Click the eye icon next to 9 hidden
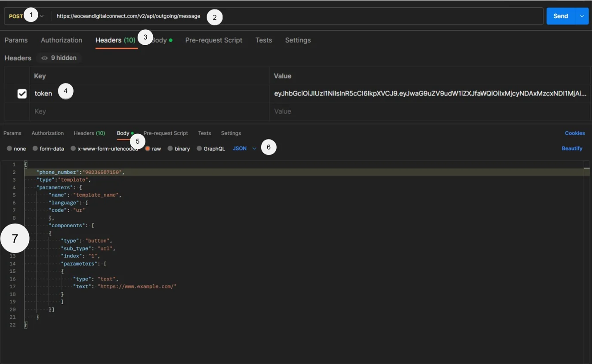Image resolution: width=592 pixels, height=364 pixels. point(44,58)
